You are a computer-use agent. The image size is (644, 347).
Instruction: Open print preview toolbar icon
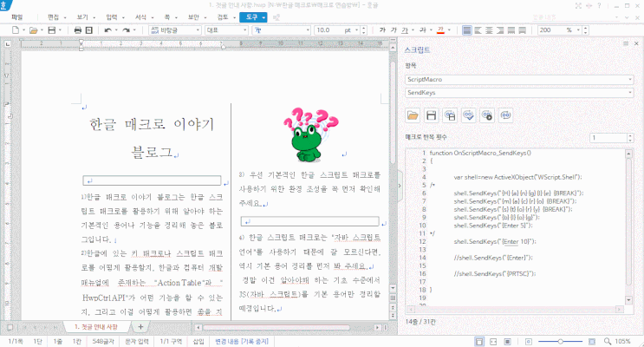pos(88,30)
